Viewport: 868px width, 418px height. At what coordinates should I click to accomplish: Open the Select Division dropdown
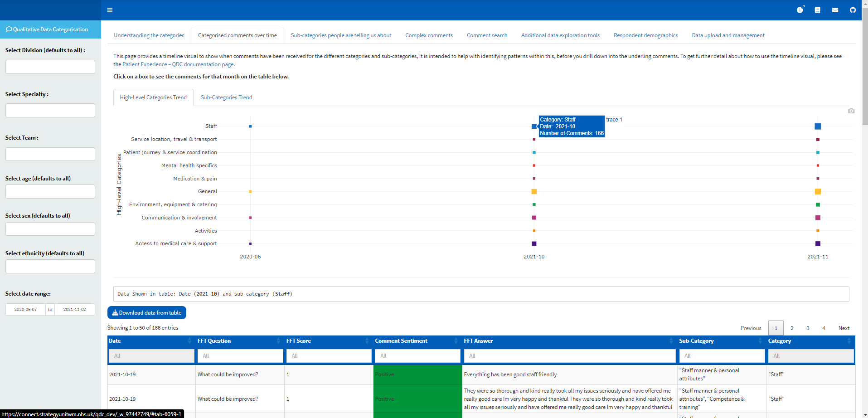(x=50, y=67)
